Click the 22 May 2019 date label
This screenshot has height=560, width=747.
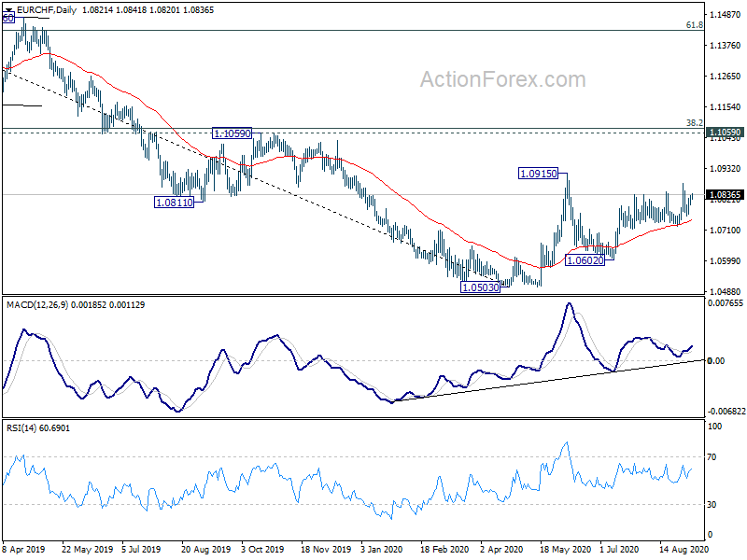coord(87,549)
